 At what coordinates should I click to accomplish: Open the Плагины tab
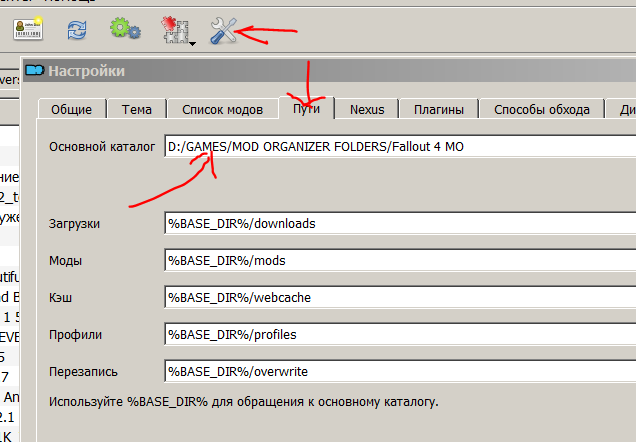438,110
